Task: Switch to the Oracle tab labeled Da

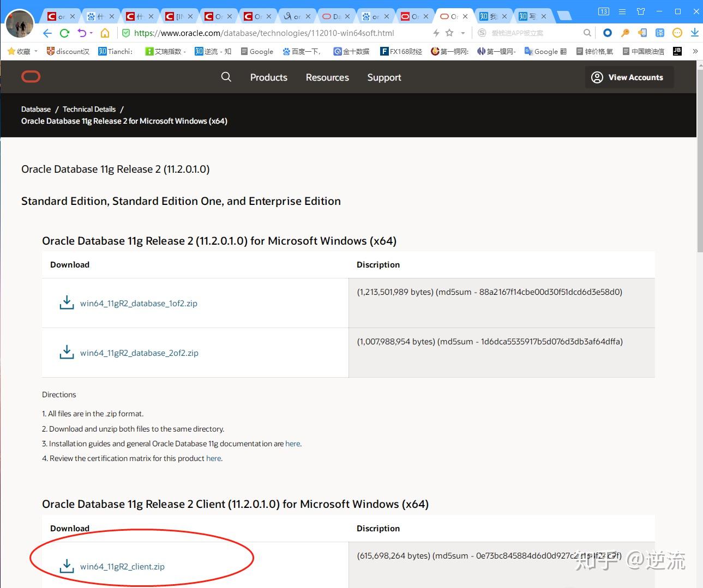Action: [x=337, y=16]
